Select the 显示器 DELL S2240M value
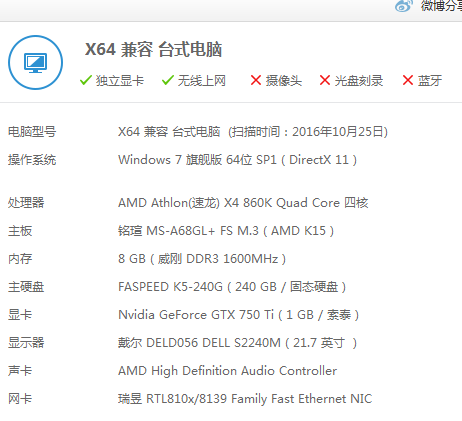The width and height of the screenshot is (462, 421). [237, 343]
